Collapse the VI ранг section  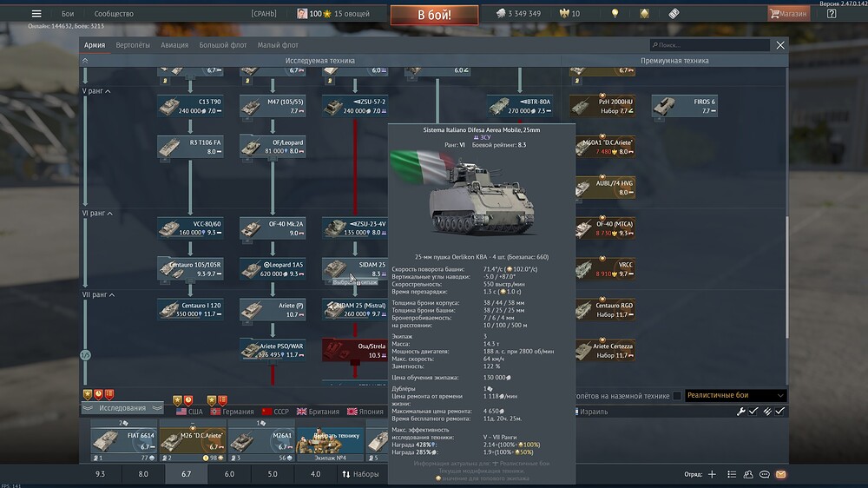coord(97,214)
